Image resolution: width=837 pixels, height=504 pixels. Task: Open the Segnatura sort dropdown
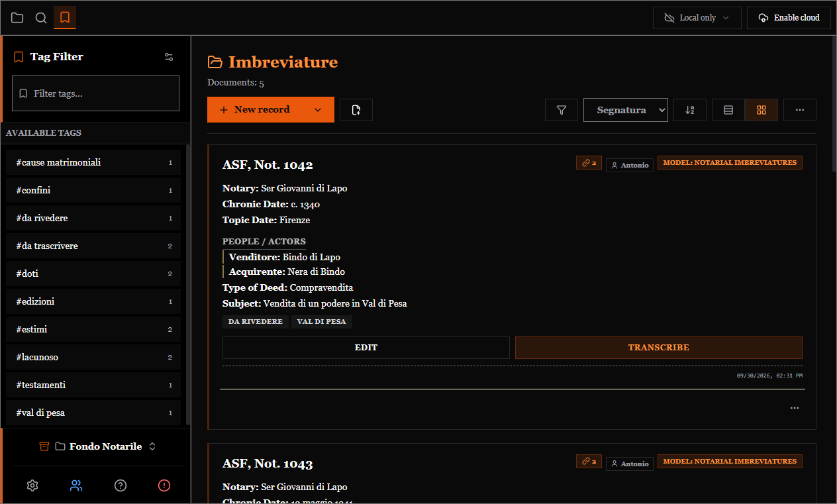pyautogui.click(x=626, y=110)
